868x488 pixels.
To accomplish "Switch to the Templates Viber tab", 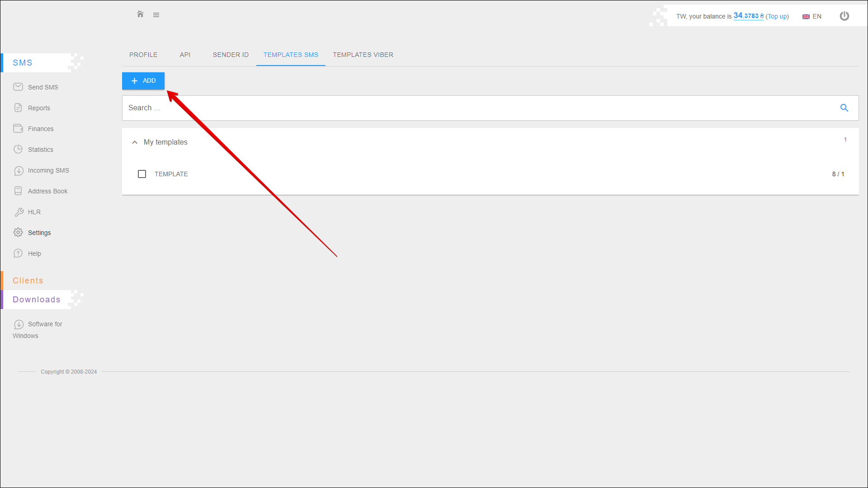I will [363, 55].
